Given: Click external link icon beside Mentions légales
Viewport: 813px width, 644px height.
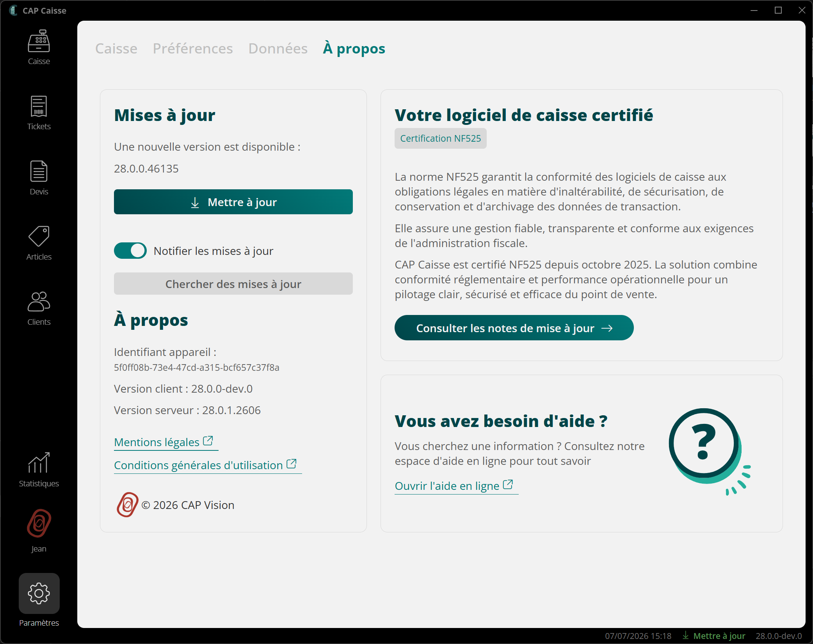Looking at the screenshot, I should [x=208, y=441].
